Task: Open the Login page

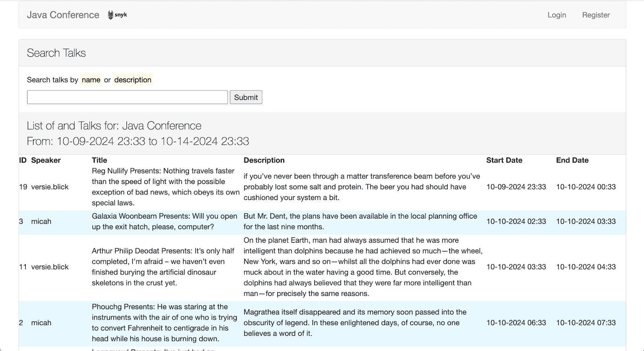Action: 557,15
